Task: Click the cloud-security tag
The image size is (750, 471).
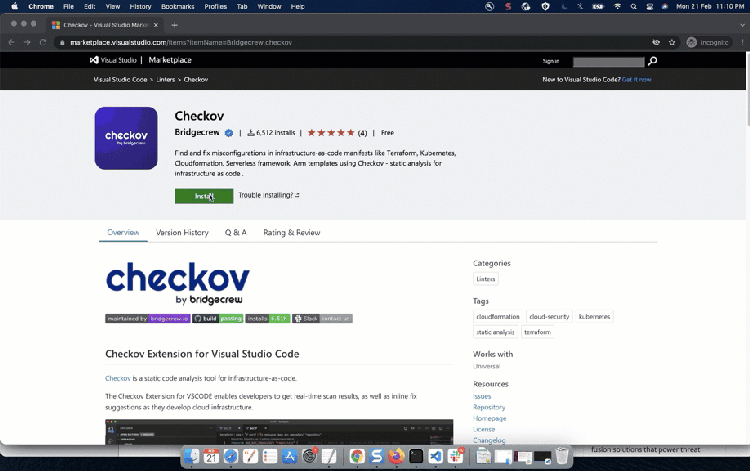Action: tap(549, 316)
